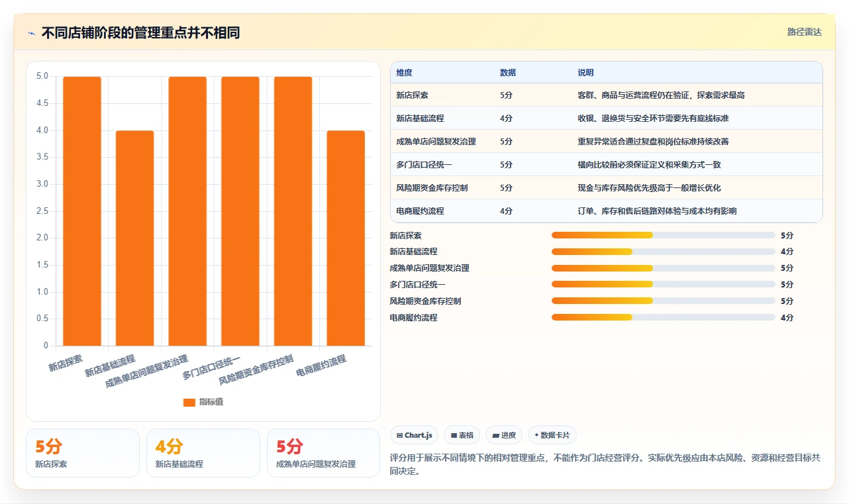Click the 多门店口径统一 progress bar
This screenshot has height=504, width=849.
click(x=663, y=285)
